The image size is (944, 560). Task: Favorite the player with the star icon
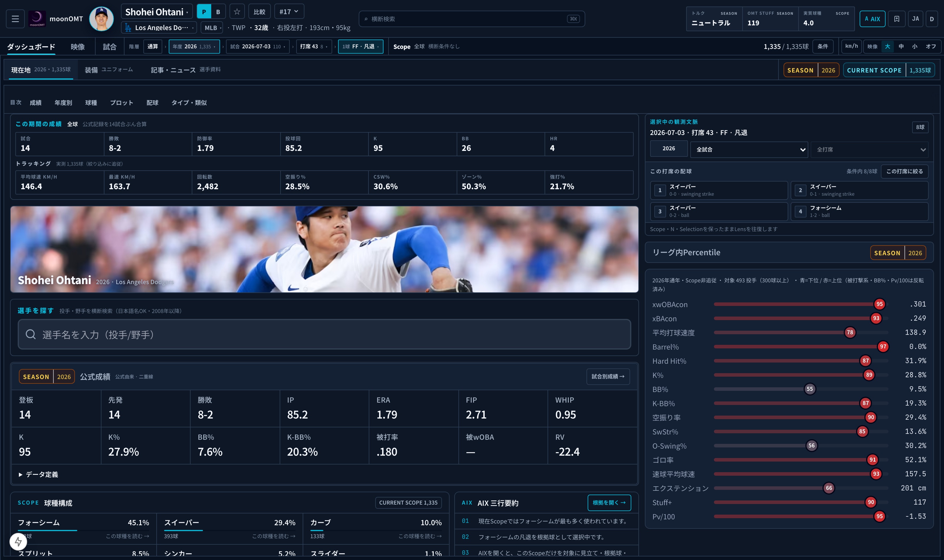(237, 12)
